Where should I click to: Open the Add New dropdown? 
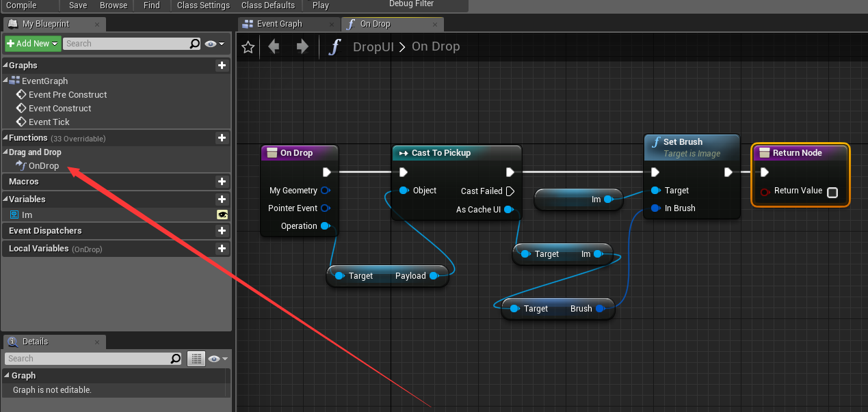coord(32,43)
